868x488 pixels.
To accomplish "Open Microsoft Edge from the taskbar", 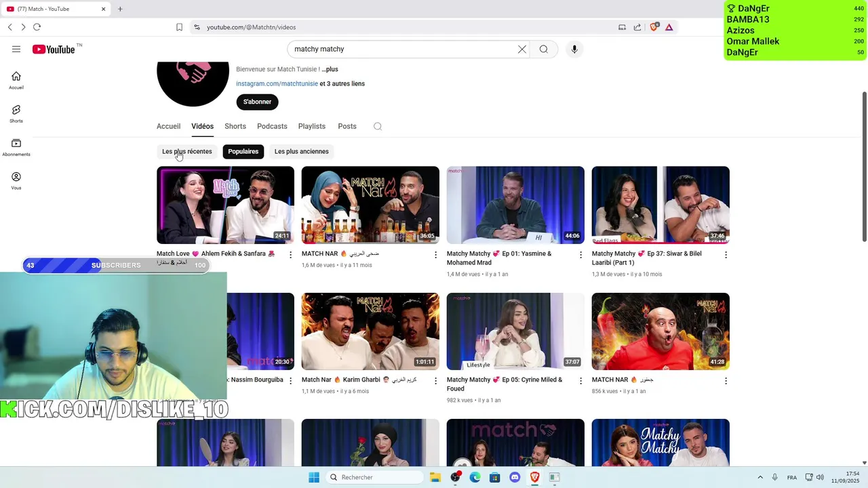I will [x=475, y=477].
